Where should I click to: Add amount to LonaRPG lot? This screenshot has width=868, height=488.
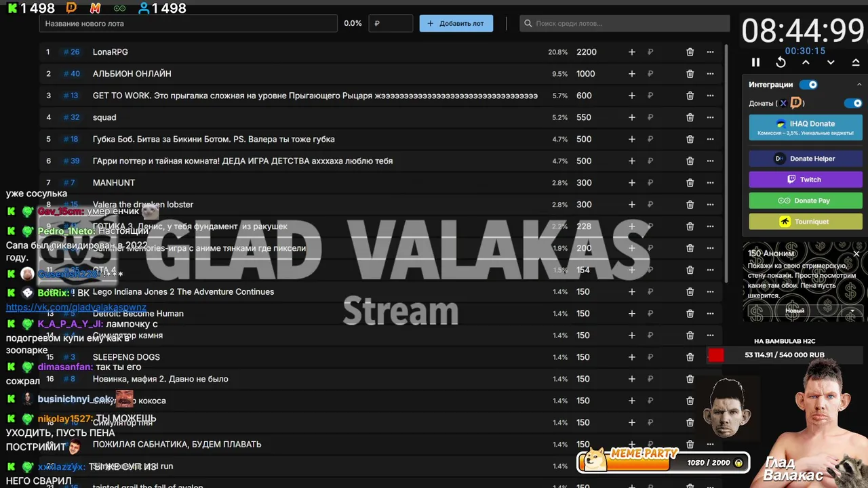click(631, 52)
